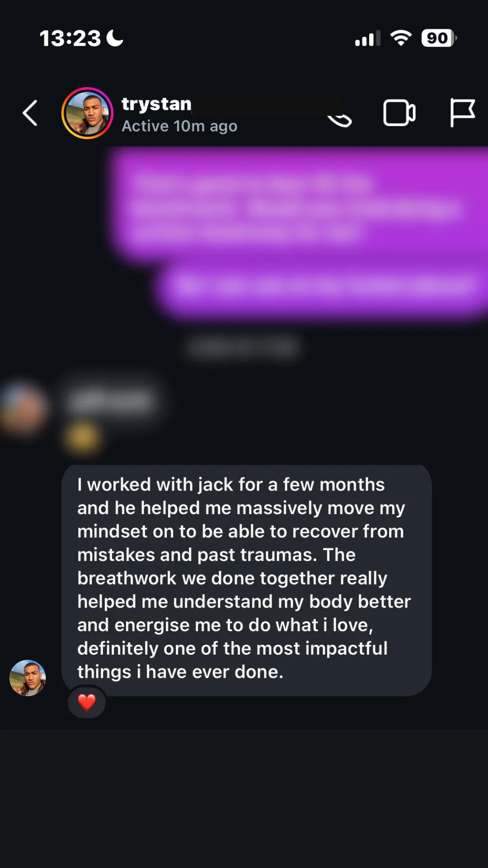488x868 pixels.
Task: Select the small sender avatar beside message
Action: [x=28, y=678]
